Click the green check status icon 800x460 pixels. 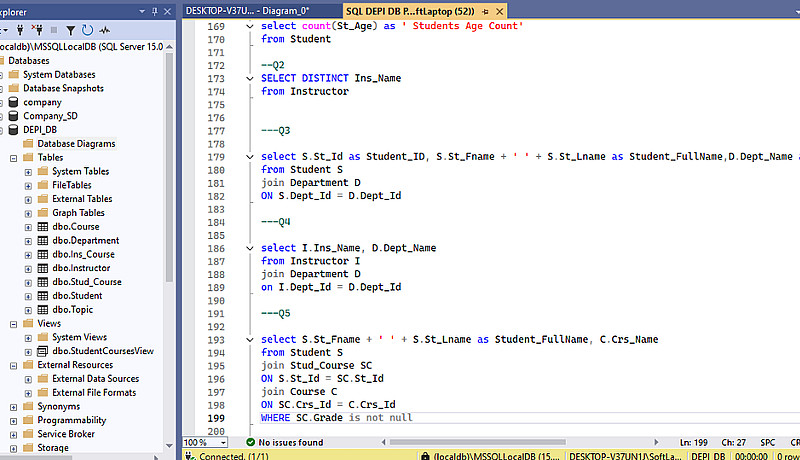(x=251, y=442)
